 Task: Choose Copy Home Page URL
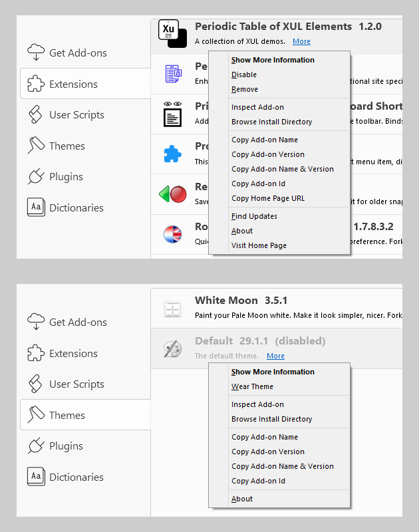click(279, 198)
